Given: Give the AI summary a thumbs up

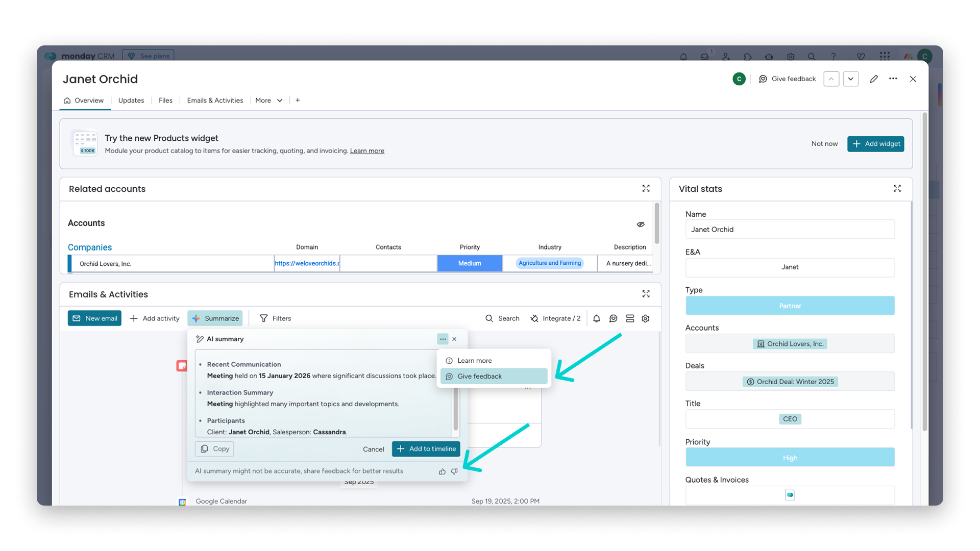Looking at the screenshot, I should click(x=443, y=471).
